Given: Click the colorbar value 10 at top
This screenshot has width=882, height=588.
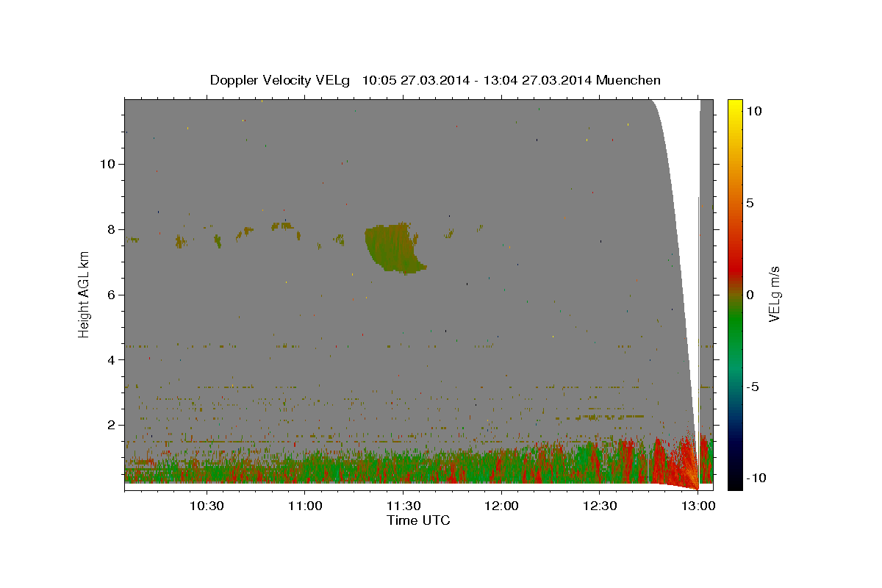Looking at the screenshot, I should click(x=753, y=110).
